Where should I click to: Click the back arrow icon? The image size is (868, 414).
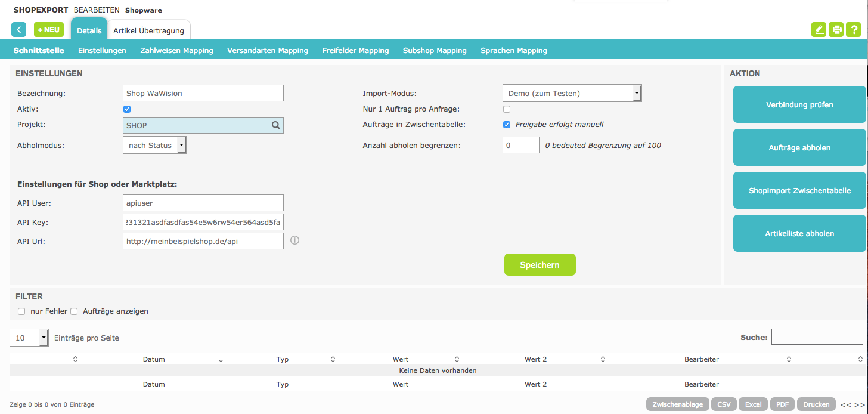pyautogui.click(x=18, y=30)
